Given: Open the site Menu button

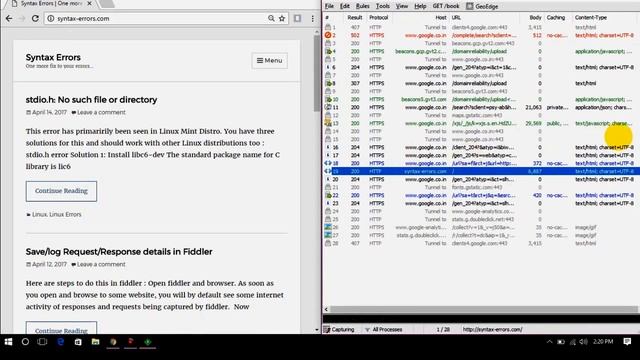Looking at the screenshot, I should pos(269,60).
